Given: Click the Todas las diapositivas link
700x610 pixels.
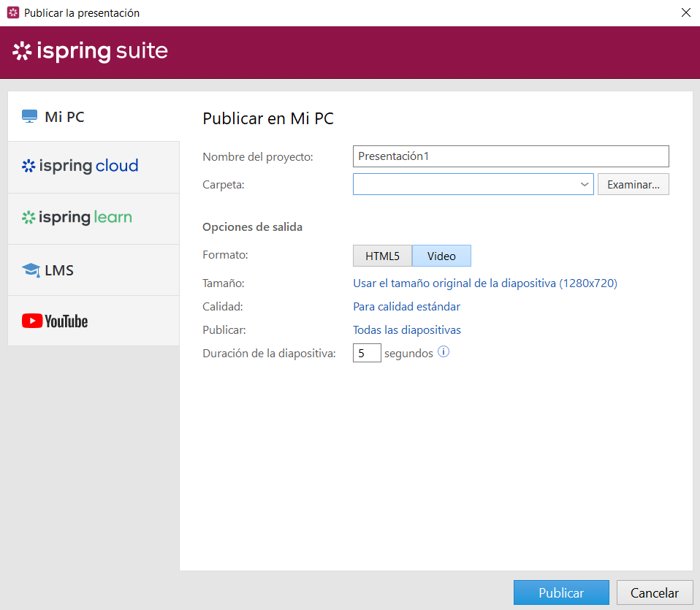Looking at the screenshot, I should coord(406,329).
